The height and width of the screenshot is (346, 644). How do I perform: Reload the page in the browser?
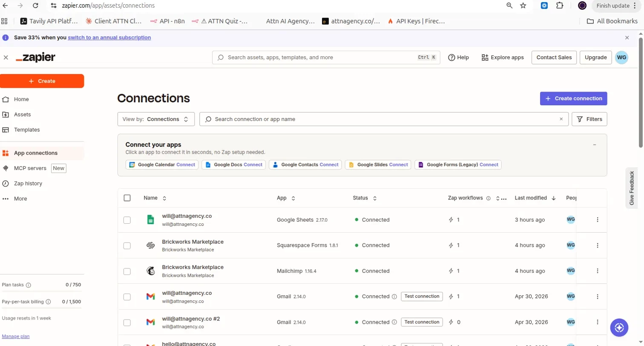[x=36, y=6]
